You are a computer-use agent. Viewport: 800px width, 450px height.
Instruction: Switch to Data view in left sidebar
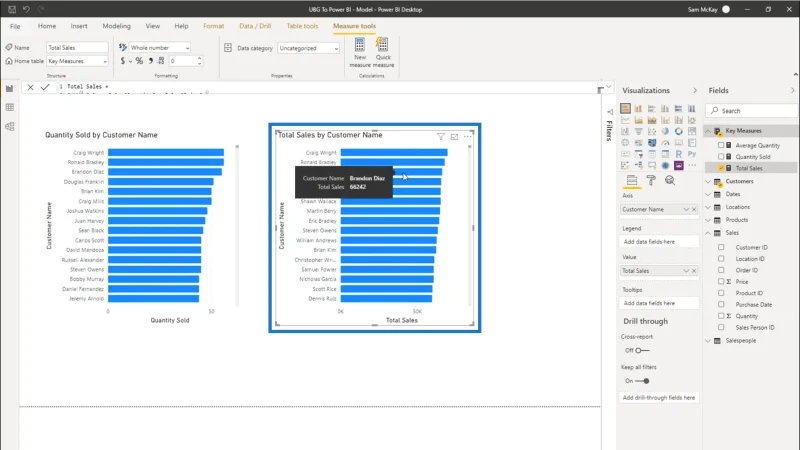[x=10, y=107]
